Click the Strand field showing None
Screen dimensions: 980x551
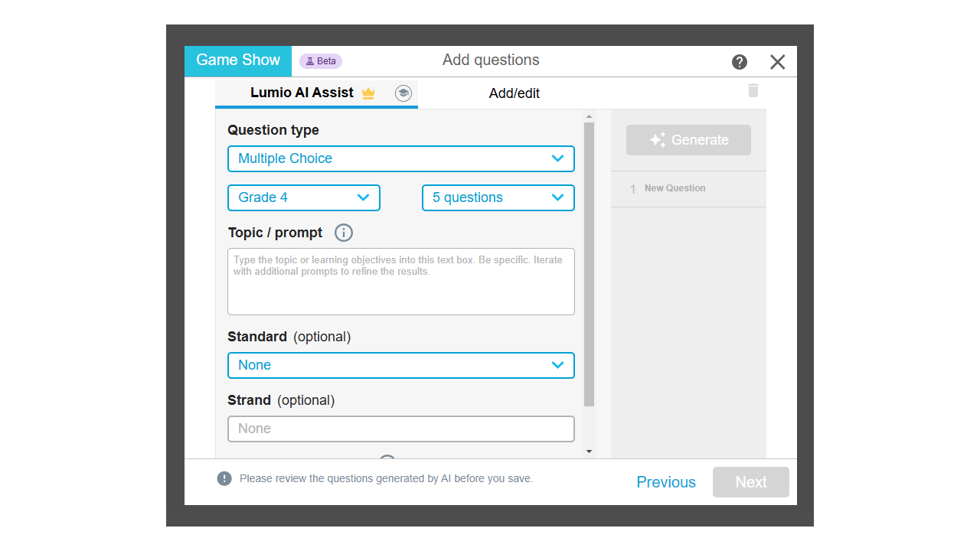[401, 429]
